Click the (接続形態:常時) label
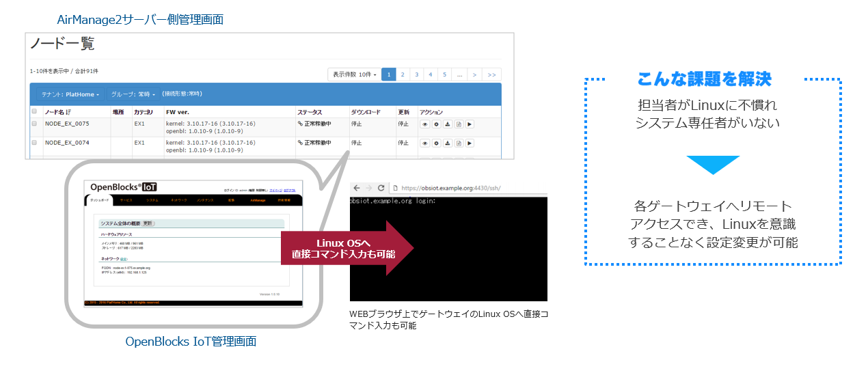The height and width of the screenshot is (373, 868). click(x=182, y=94)
